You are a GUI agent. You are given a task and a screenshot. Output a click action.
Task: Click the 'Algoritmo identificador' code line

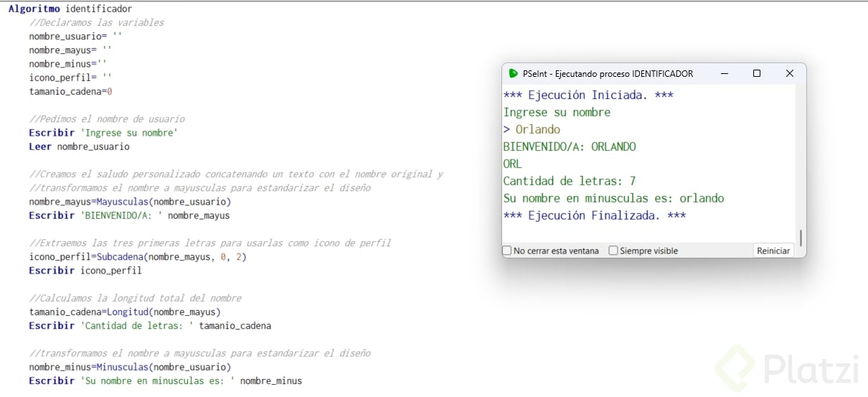(70, 9)
